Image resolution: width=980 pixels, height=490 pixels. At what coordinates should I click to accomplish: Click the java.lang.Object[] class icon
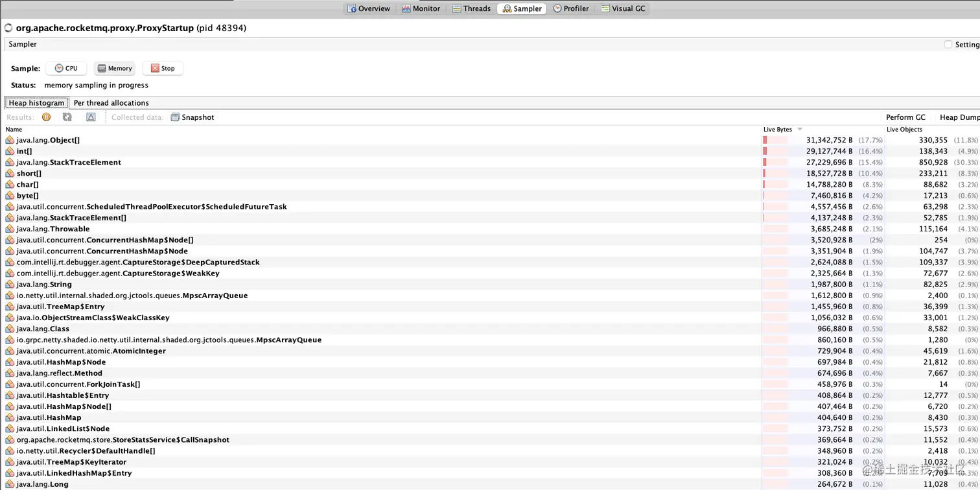pos(10,140)
